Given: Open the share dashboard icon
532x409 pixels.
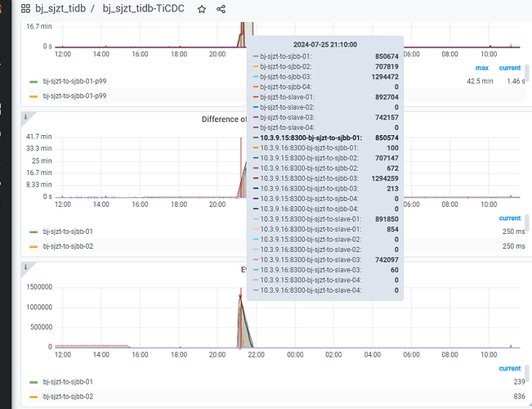Looking at the screenshot, I should (221, 9).
